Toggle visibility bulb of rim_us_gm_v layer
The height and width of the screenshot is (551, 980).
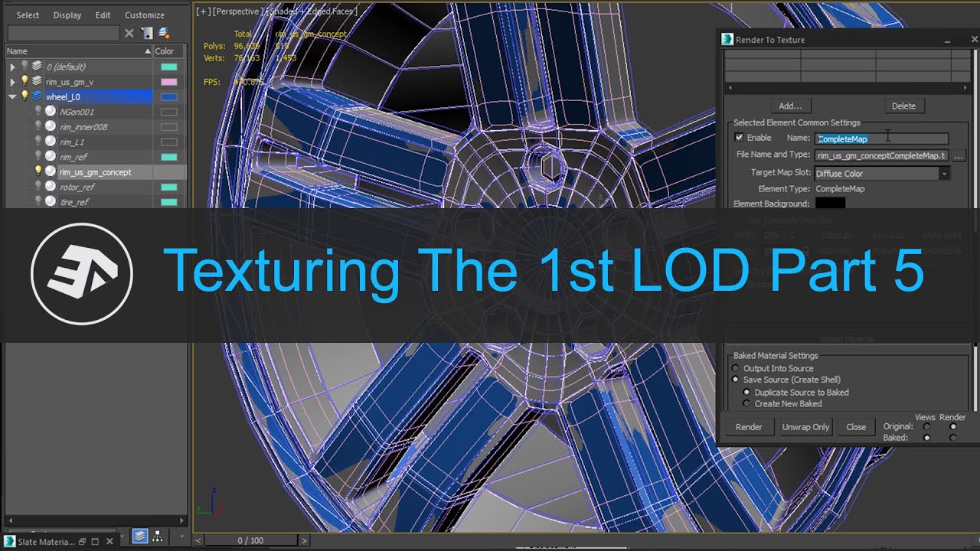point(24,81)
